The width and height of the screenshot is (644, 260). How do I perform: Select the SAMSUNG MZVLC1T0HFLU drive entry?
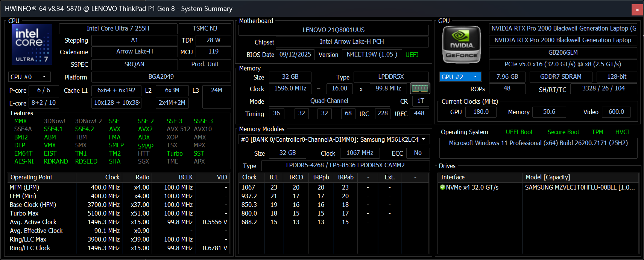tap(579, 187)
